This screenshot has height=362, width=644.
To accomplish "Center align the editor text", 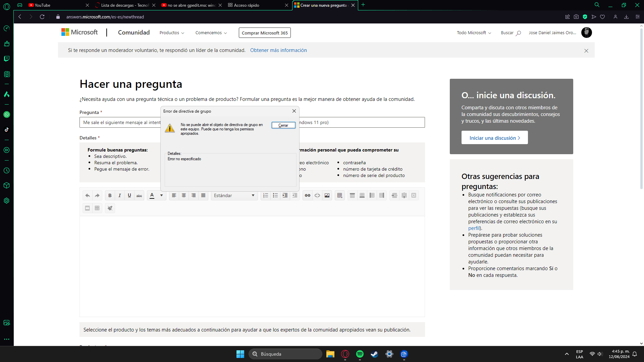I will coord(183,195).
